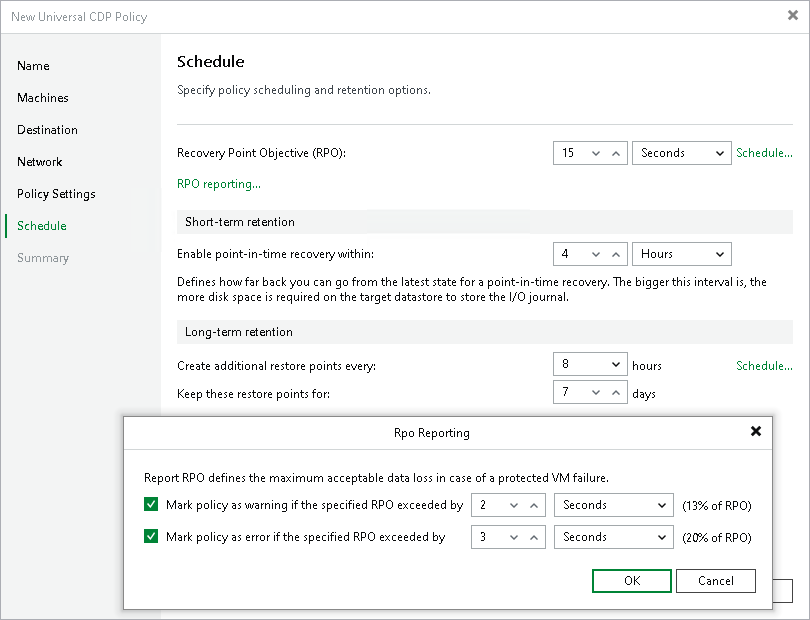Image resolution: width=810 pixels, height=620 pixels.
Task: Cancel the Rpo Reporting dialog
Action: coord(716,581)
